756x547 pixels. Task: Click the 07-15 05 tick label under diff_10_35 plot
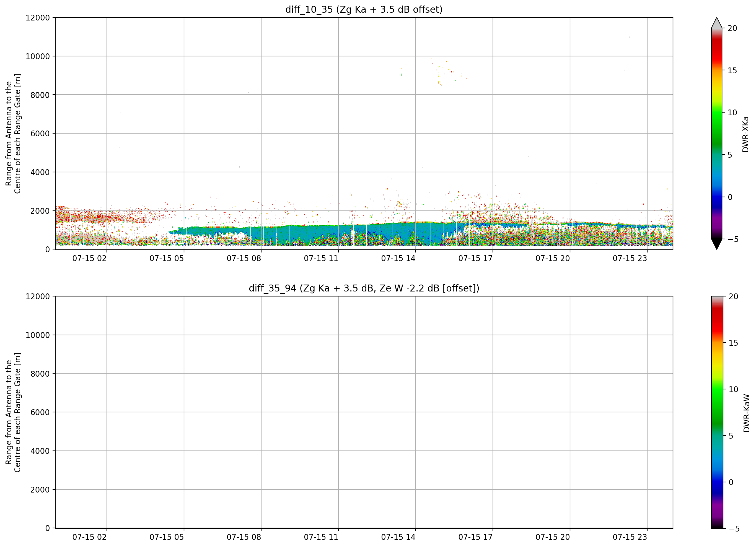(167, 259)
